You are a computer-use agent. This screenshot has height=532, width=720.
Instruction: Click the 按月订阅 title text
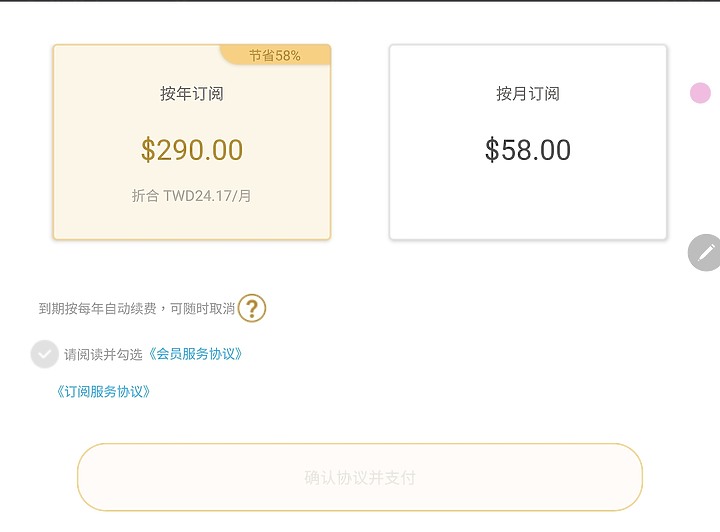pos(528,94)
